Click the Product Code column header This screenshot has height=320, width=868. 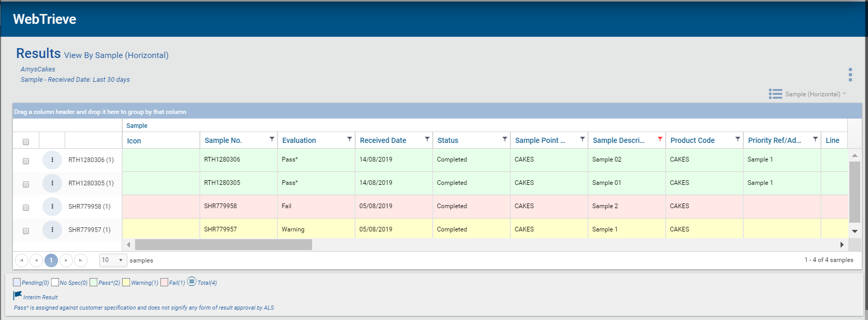point(693,140)
